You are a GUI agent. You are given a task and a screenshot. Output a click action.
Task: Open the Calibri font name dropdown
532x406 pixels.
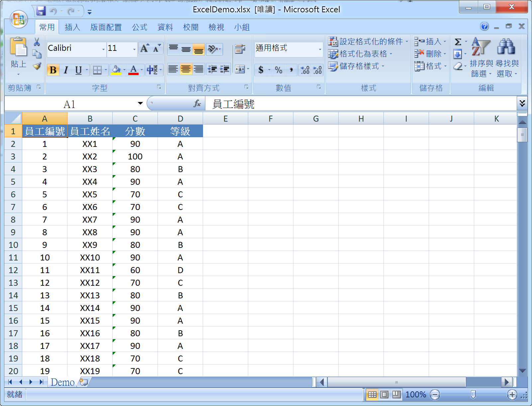point(103,50)
